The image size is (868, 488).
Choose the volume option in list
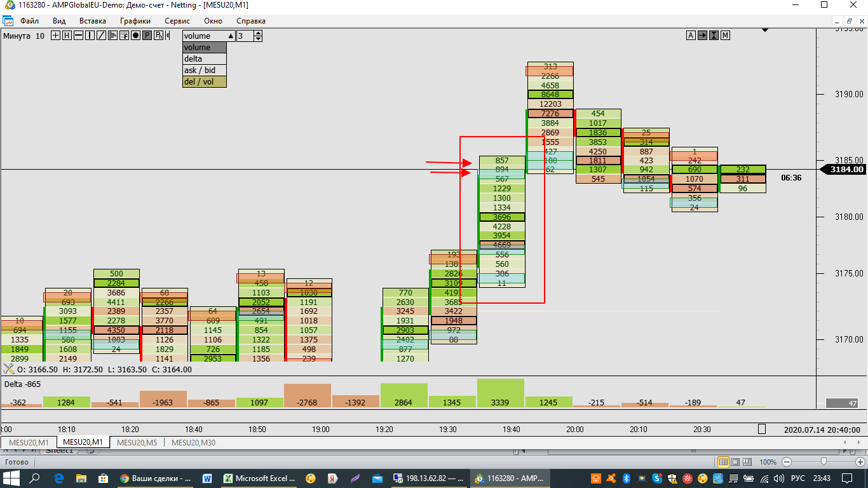pos(205,48)
